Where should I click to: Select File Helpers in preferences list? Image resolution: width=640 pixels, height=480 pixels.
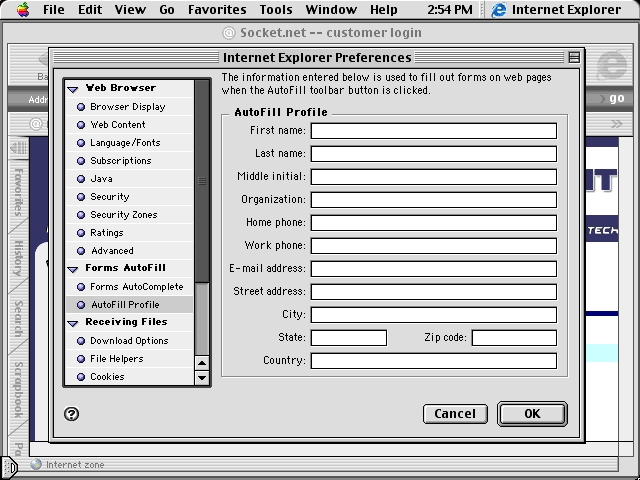click(x=129, y=358)
